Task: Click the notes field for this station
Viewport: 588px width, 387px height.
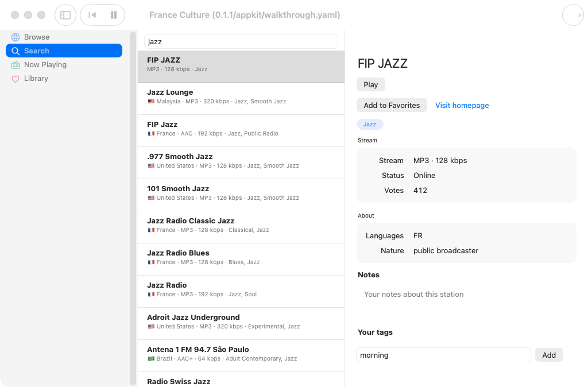Action: tap(466, 300)
